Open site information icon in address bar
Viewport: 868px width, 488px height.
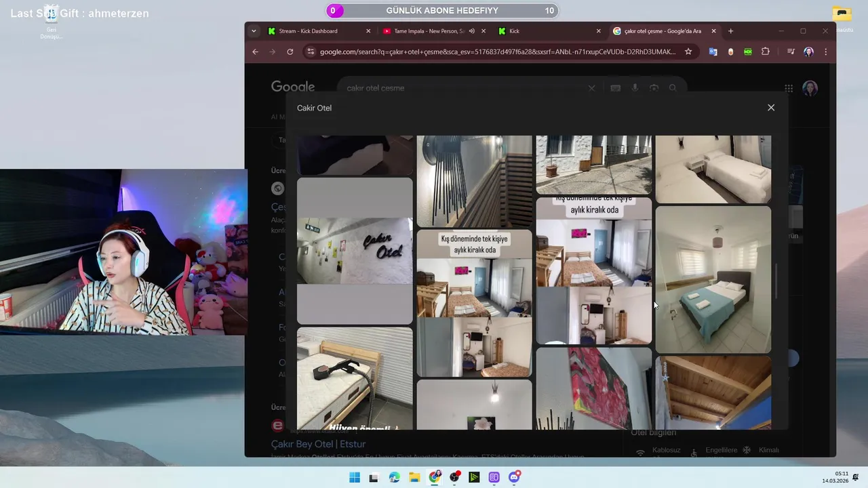pos(310,52)
